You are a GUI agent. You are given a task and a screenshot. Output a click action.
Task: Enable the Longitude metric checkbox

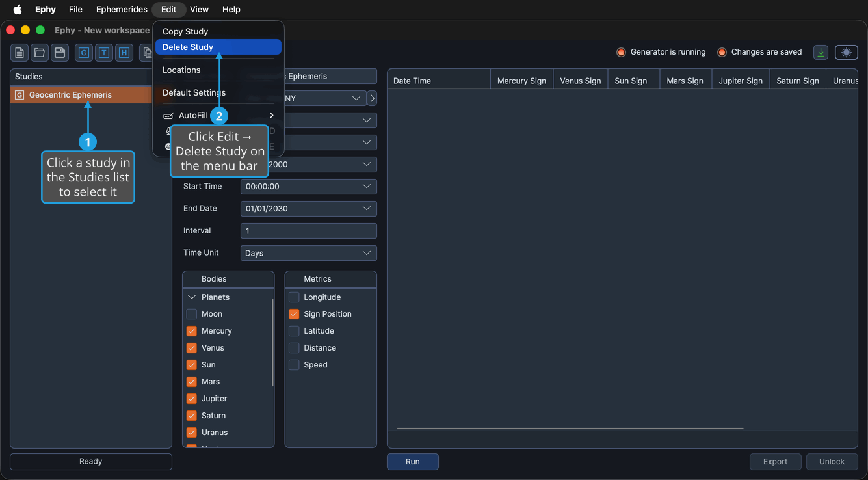coord(294,297)
